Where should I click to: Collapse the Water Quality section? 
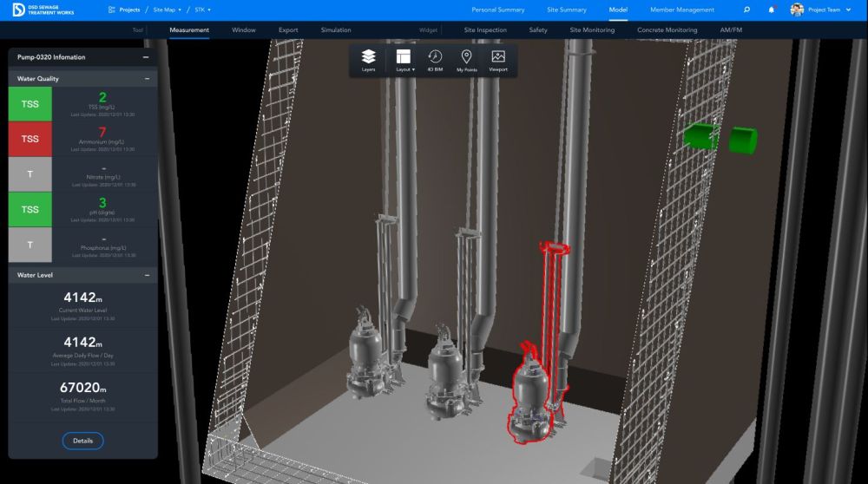[146, 79]
